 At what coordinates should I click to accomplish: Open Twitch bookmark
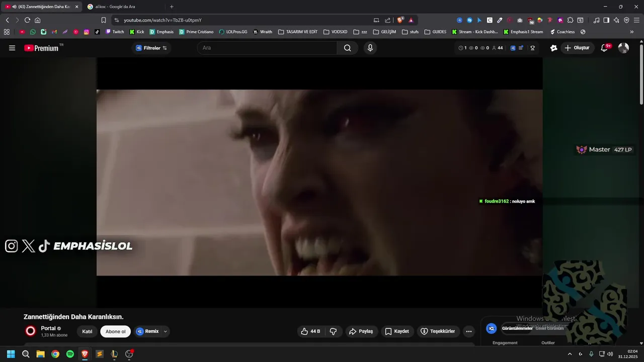(115, 32)
